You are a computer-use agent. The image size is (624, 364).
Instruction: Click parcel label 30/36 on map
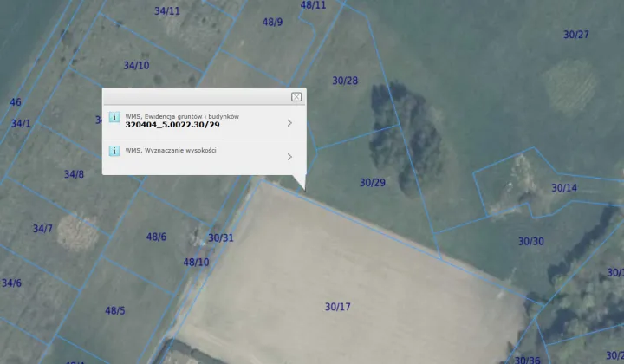point(527,360)
